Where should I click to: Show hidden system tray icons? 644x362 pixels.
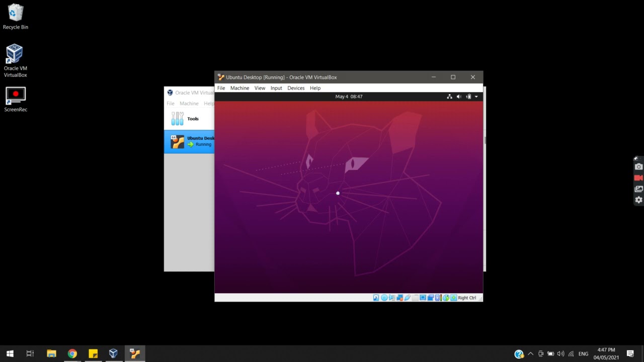[x=530, y=354]
